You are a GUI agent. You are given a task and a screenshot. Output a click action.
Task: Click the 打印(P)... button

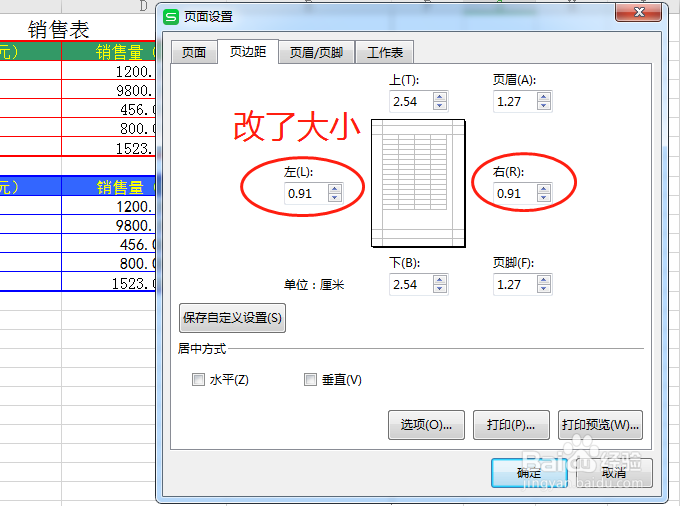511,425
